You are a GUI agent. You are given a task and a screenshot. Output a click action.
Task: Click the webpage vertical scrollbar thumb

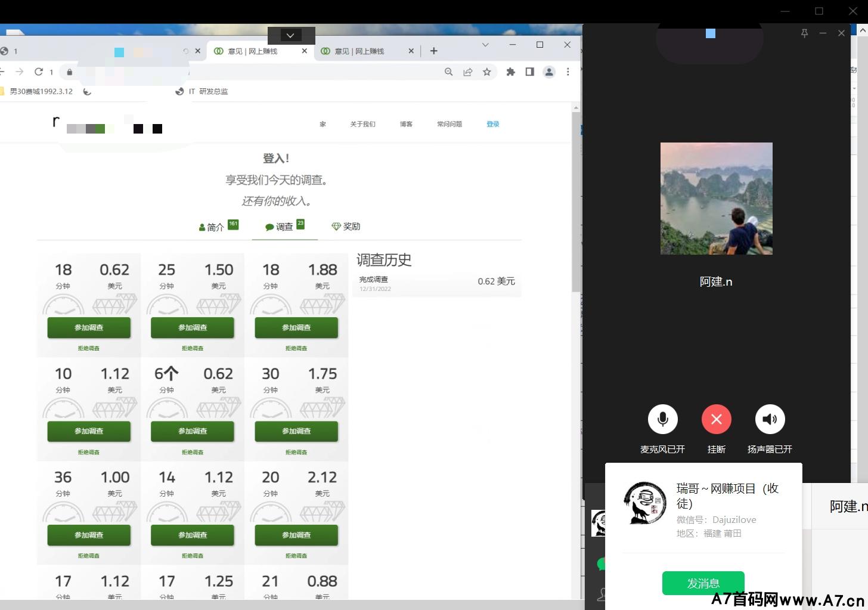click(x=575, y=203)
